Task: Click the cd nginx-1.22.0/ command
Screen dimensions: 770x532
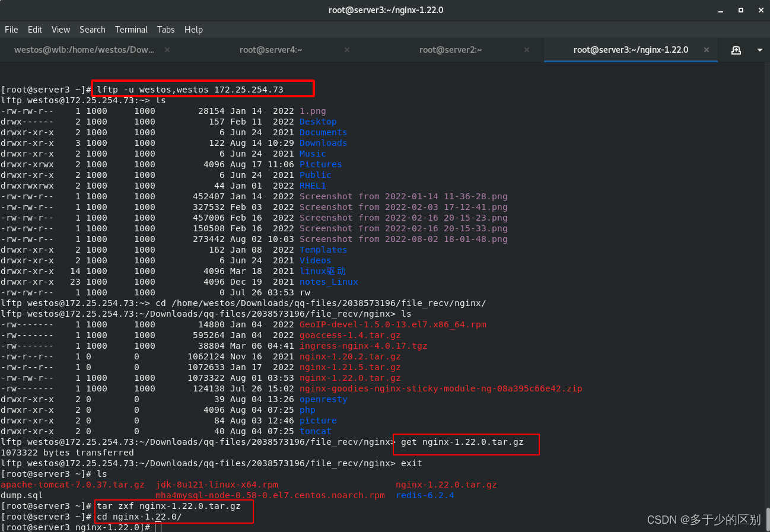Action: [139, 517]
